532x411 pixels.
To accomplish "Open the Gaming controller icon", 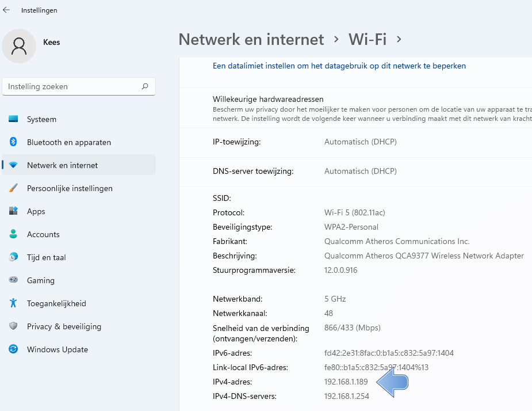I will coord(13,280).
